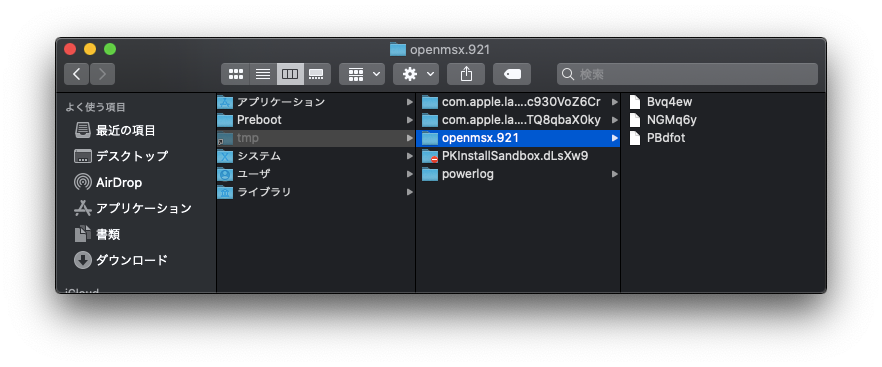Expand the Preboot row arrow
Image resolution: width=882 pixels, height=367 pixels.
coord(410,120)
